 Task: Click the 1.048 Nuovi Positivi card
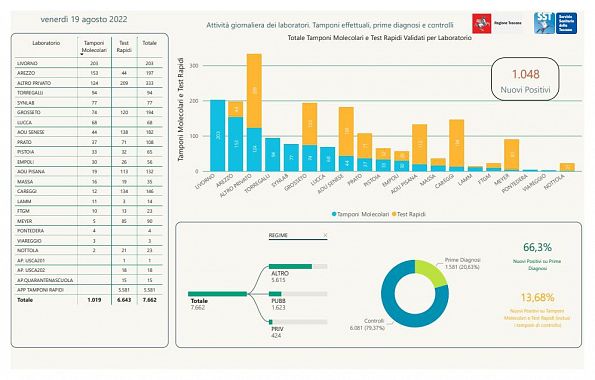525,79
